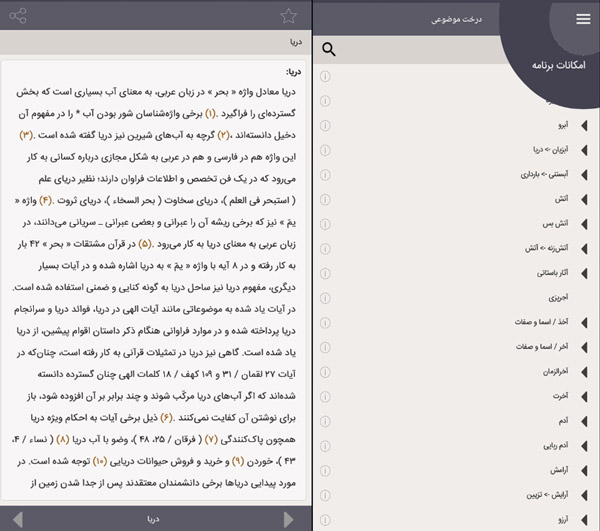600x531 pixels.
Task: Tap the درخت موضوعی screen title
Action: click(x=457, y=19)
